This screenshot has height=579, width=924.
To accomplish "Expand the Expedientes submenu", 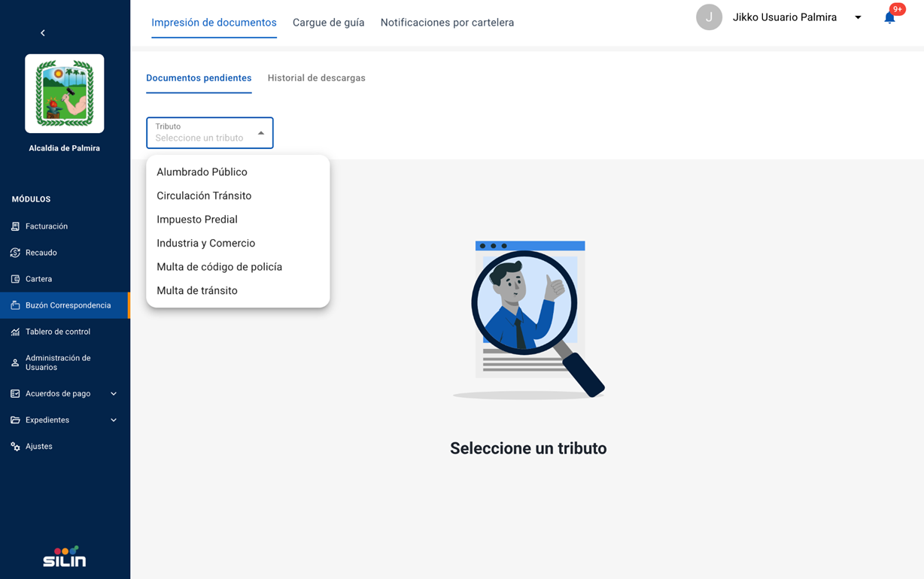I will pos(114,420).
